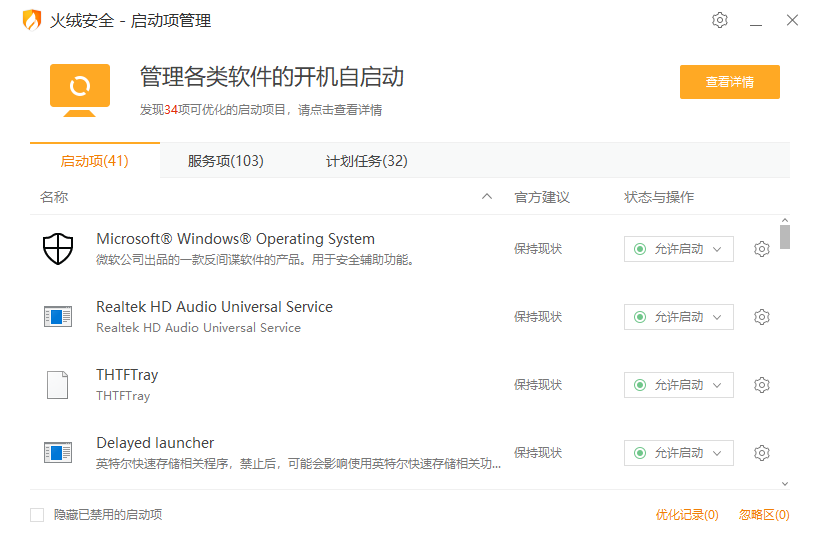Open the 忽略区(0) link
820x540 pixels.
764,515
